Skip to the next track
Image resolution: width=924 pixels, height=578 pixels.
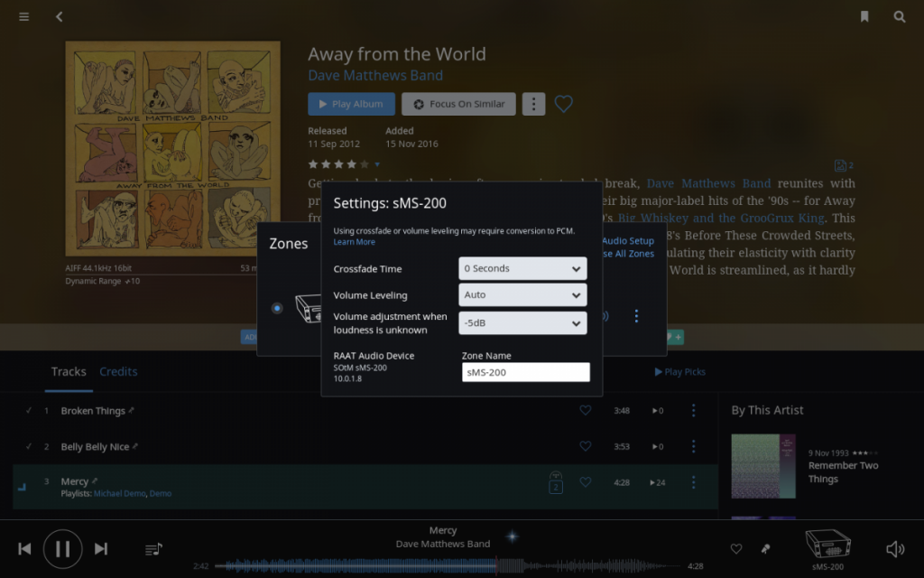tap(101, 548)
